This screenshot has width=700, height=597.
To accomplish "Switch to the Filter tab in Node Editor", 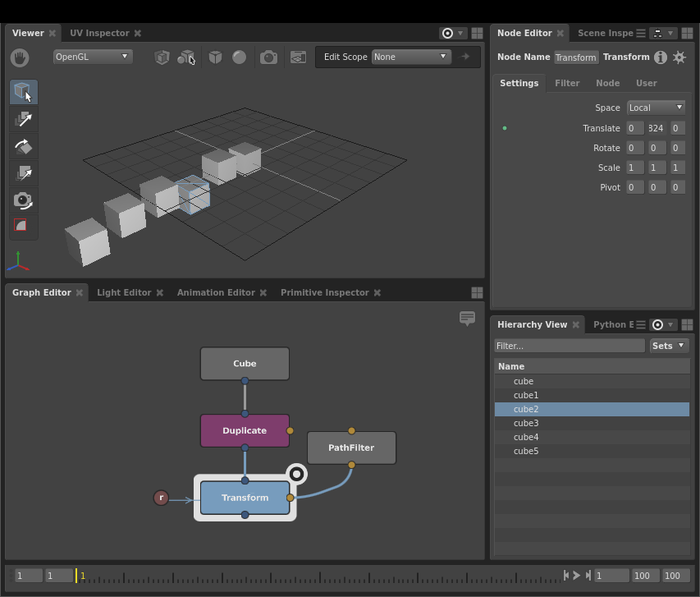I will [567, 83].
